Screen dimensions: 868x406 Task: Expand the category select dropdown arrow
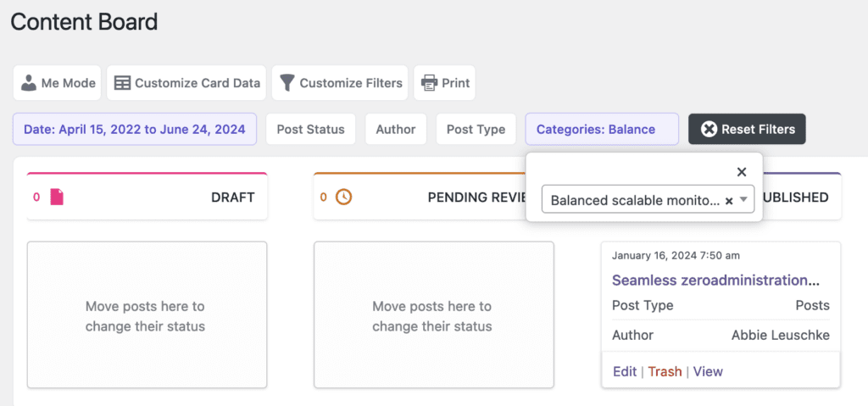tap(744, 199)
